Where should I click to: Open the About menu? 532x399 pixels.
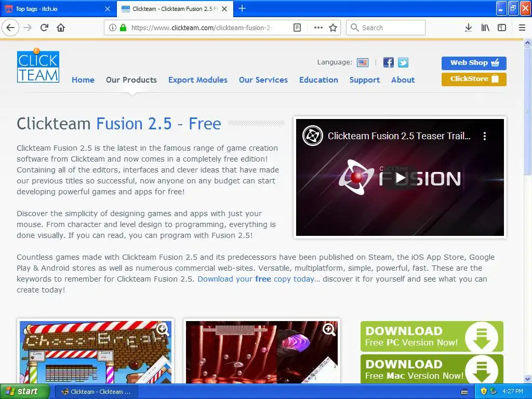point(403,79)
